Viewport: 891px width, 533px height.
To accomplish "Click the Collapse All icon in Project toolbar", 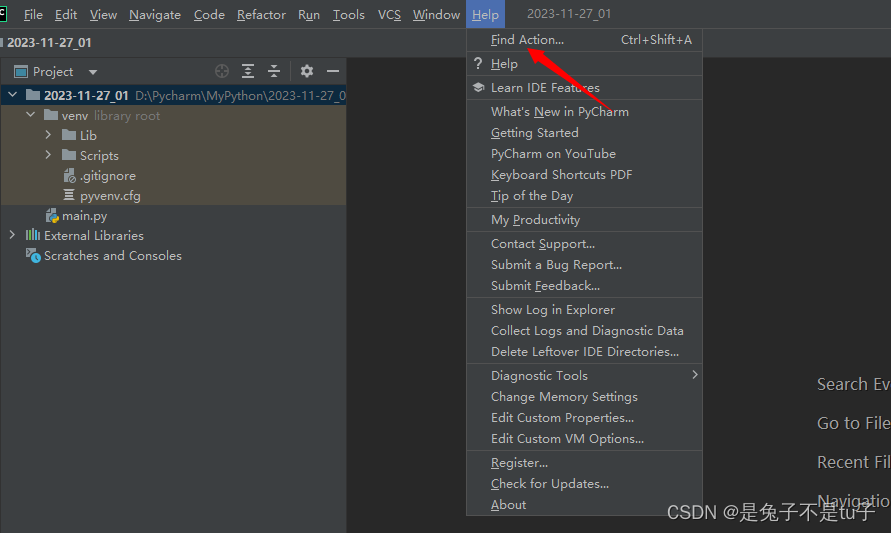I will point(274,71).
